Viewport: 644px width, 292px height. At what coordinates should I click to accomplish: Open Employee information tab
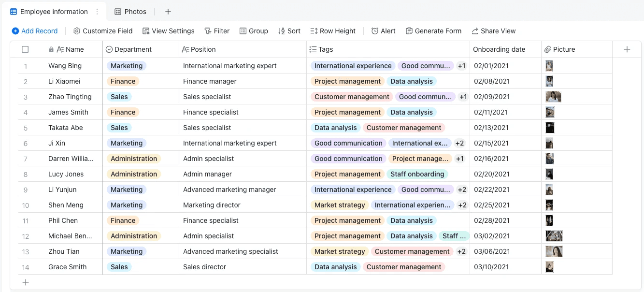tap(53, 11)
